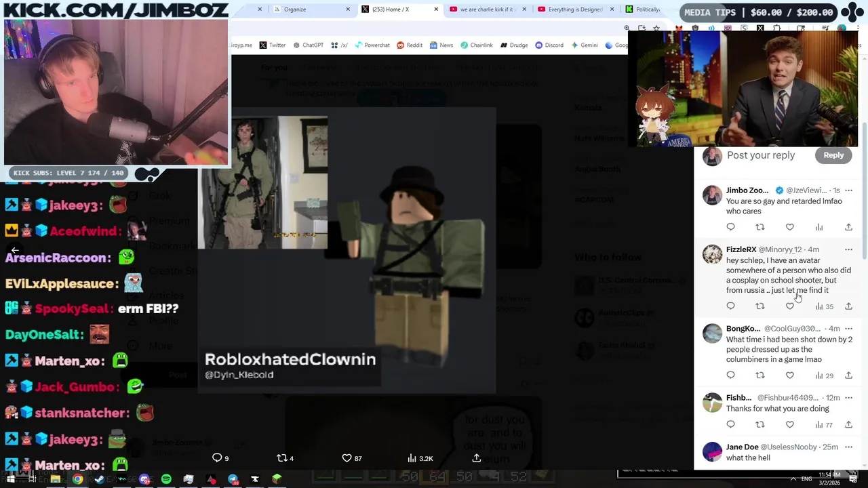The height and width of the screenshot is (488, 868).
Task: View analytics on Jimbo Zoo's comment
Action: coord(819,227)
